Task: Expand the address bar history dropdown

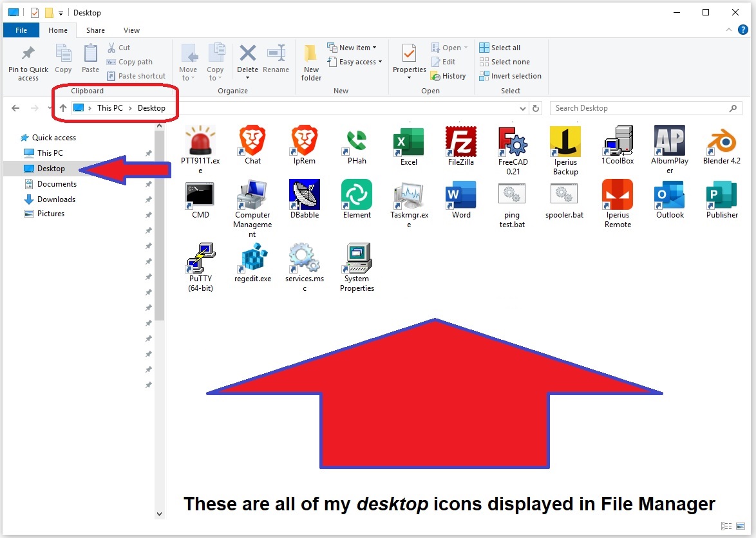Action: point(522,108)
